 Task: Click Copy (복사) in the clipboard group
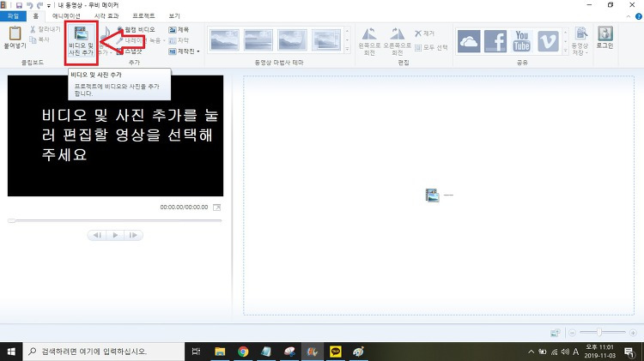point(40,39)
